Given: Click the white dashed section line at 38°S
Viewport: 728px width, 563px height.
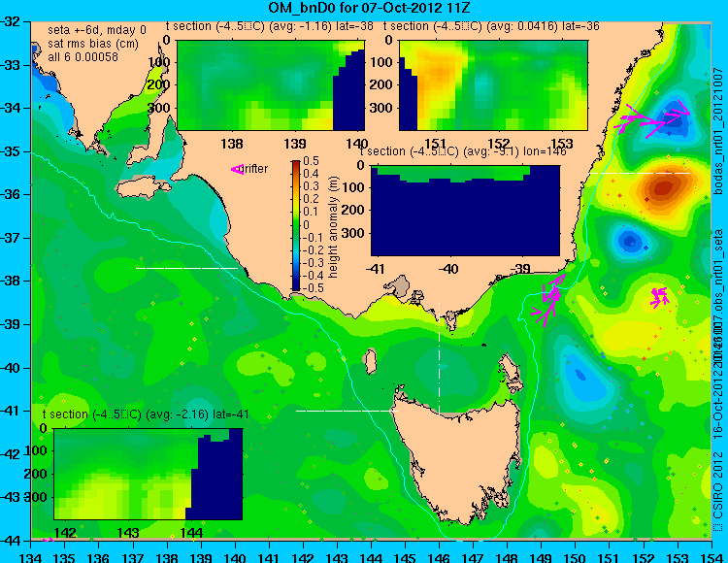Looking at the screenshot, I should coord(186,268).
